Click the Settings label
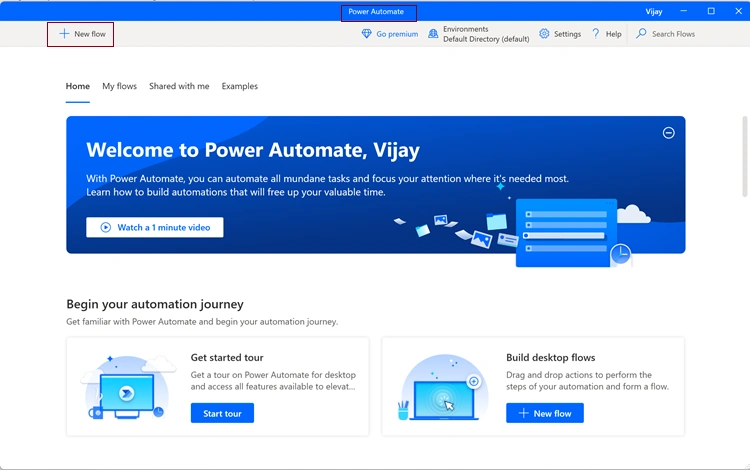This screenshot has width=750, height=470. click(x=567, y=34)
